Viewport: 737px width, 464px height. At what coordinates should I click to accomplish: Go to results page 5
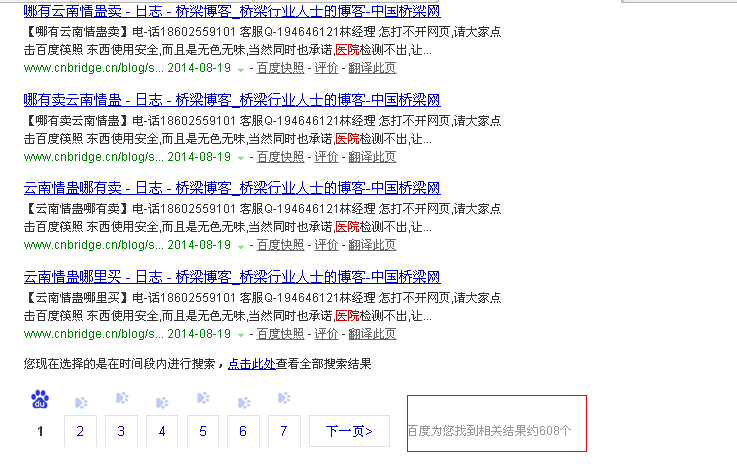pos(203,431)
